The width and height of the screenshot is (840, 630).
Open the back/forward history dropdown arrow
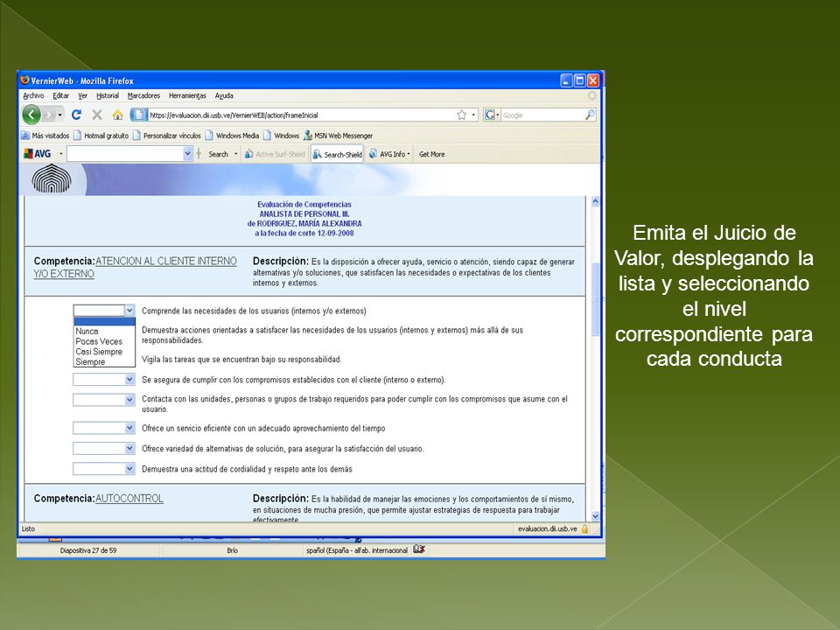click(x=60, y=115)
